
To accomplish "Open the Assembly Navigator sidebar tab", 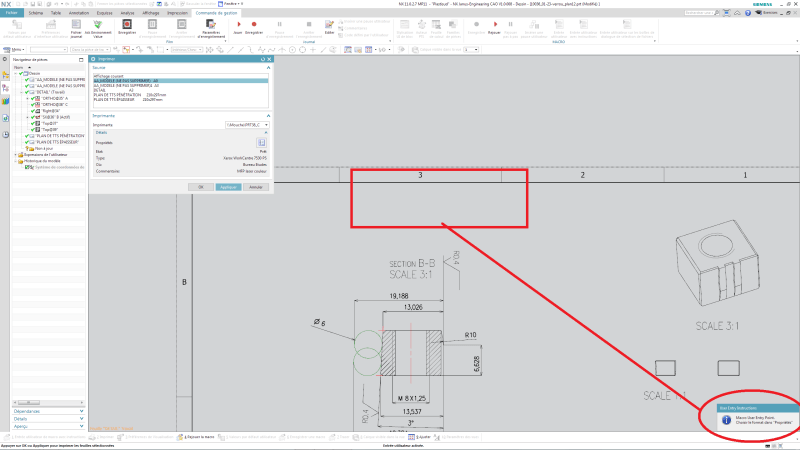I will click(x=6, y=75).
